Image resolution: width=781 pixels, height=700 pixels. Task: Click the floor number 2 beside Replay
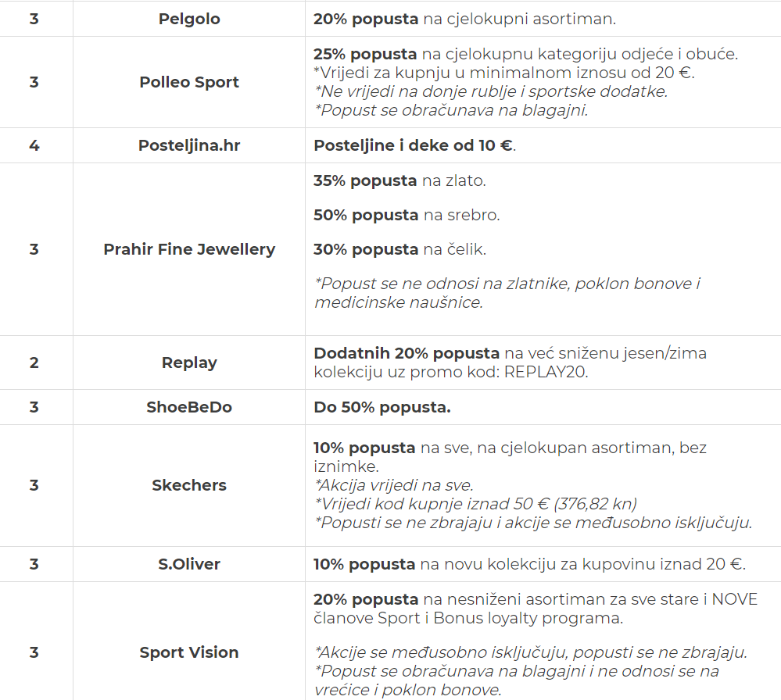point(34,362)
